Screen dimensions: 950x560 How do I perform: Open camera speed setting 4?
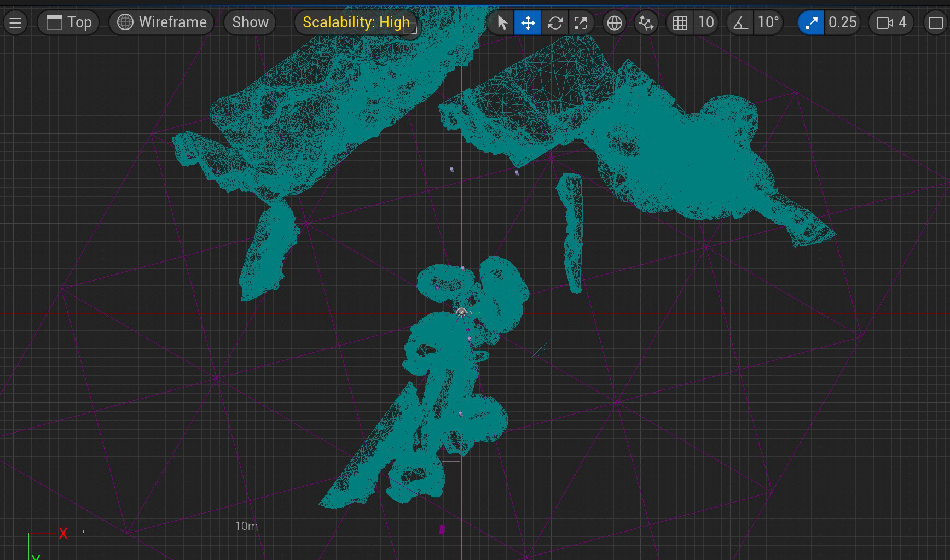(x=891, y=22)
